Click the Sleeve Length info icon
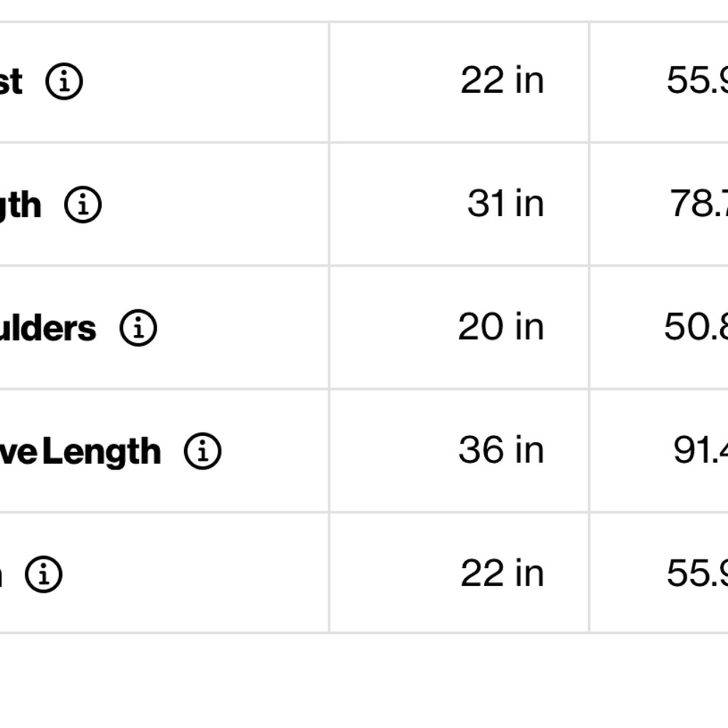The image size is (728, 728). (202, 451)
